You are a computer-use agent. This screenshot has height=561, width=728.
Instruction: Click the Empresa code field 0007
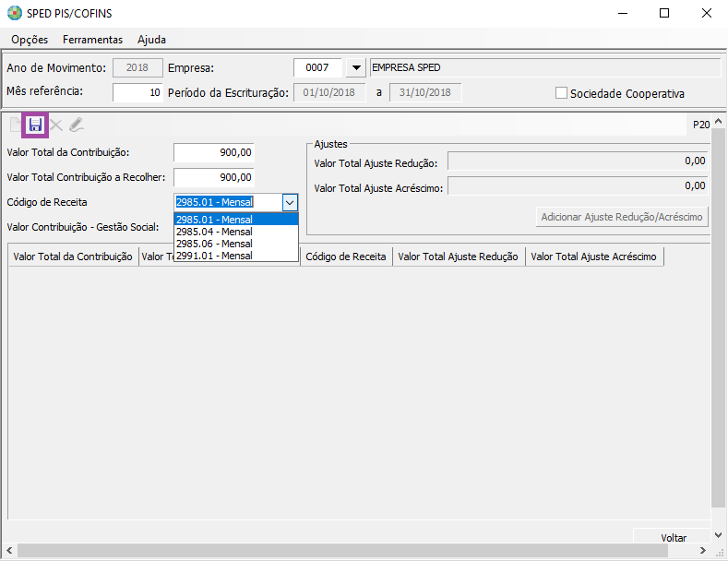(317, 67)
